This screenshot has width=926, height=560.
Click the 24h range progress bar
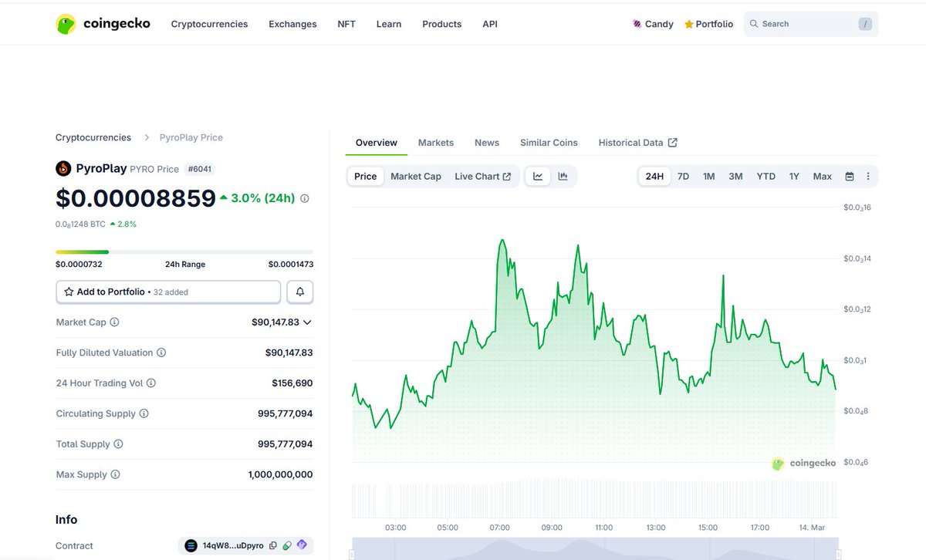tap(185, 251)
